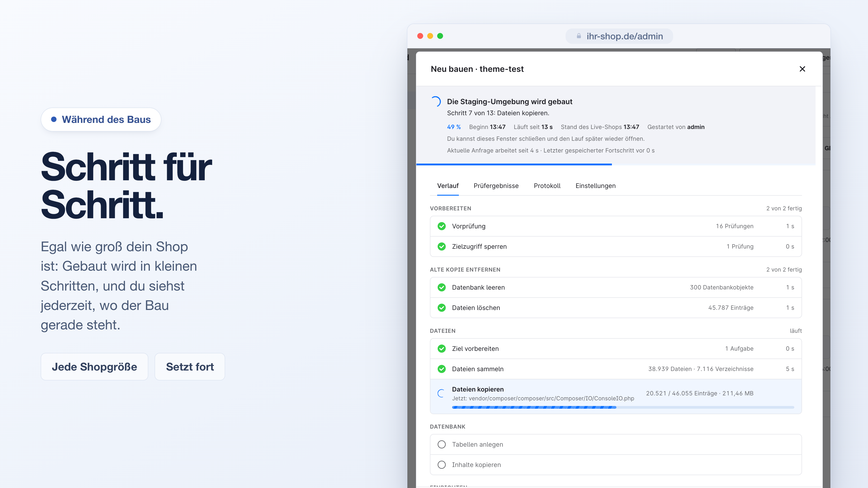Click the green check icon beside Zielzugriff sperren

point(441,246)
